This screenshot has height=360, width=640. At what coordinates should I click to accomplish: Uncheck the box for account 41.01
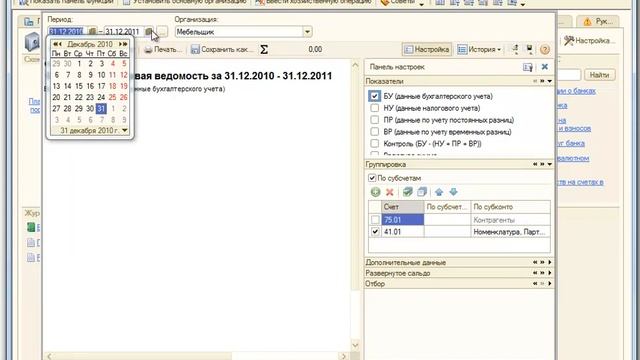click(x=375, y=231)
